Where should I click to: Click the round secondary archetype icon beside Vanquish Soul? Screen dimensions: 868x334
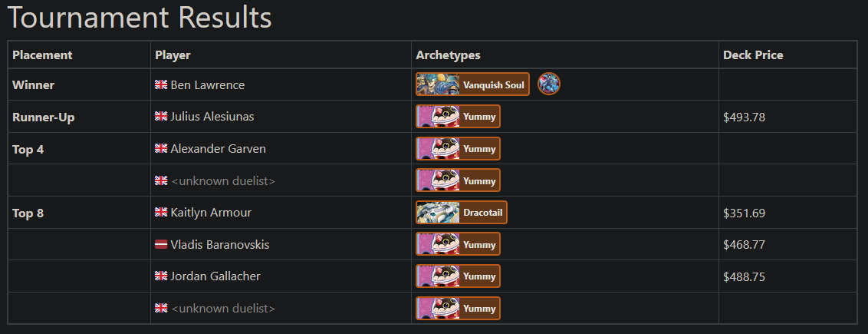[549, 84]
